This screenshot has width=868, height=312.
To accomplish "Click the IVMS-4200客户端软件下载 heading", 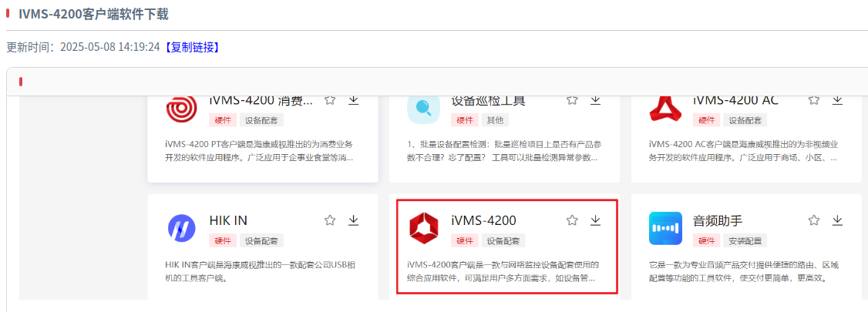I will click(x=93, y=15).
